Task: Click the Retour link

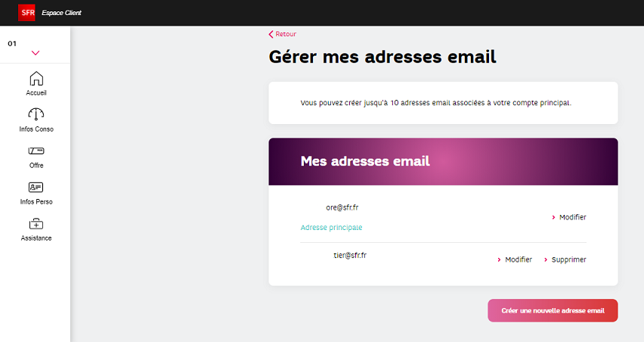Action: pyautogui.click(x=286, y=34)
